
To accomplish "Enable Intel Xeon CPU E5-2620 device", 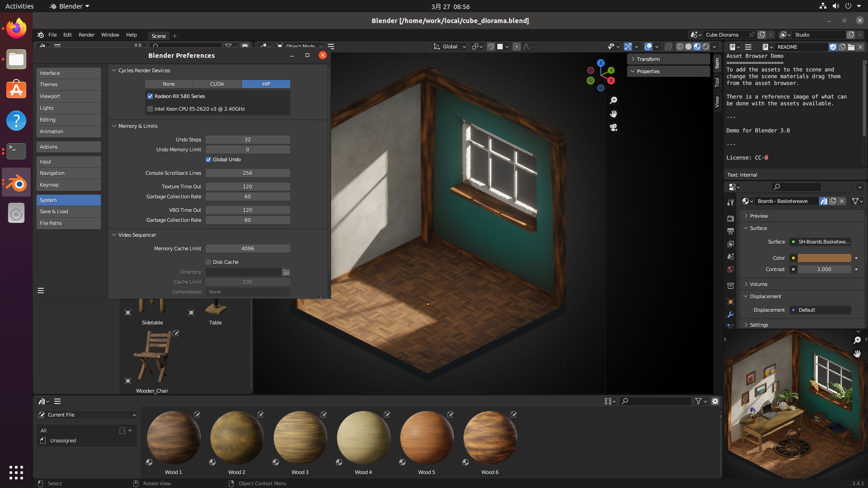I will (x=150, y=109).
